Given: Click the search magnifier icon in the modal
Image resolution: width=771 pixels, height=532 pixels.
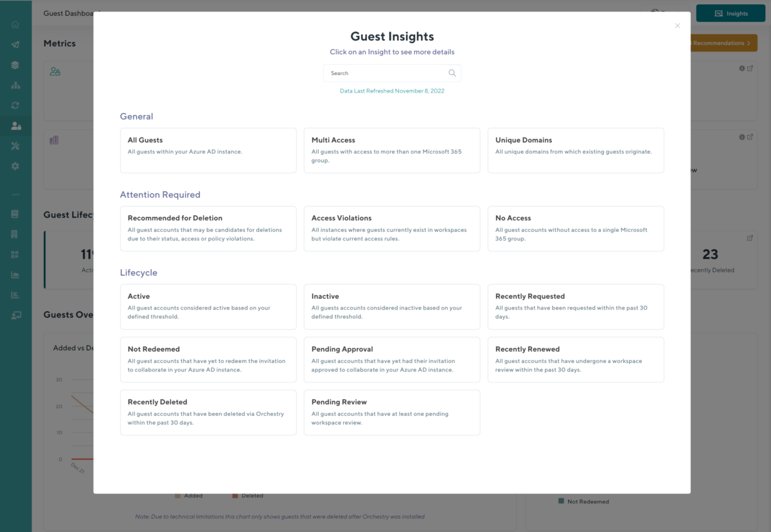Looking at the screenshot, I should click(452, 73).
